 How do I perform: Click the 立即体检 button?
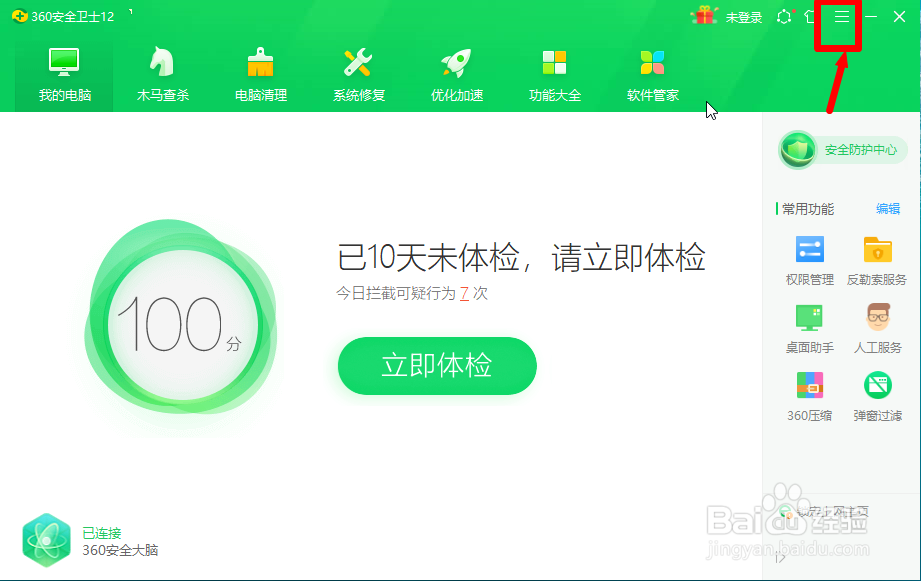coord(437,365)
